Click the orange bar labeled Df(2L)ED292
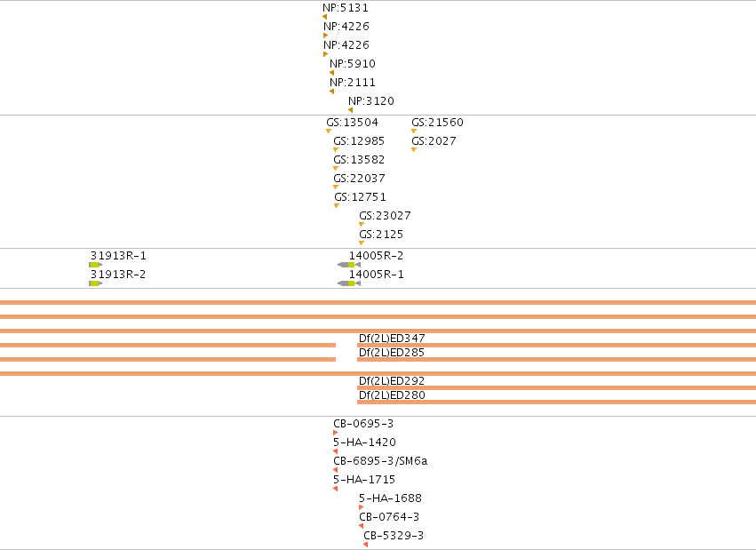The image size is (756, 550). [556, 387]
